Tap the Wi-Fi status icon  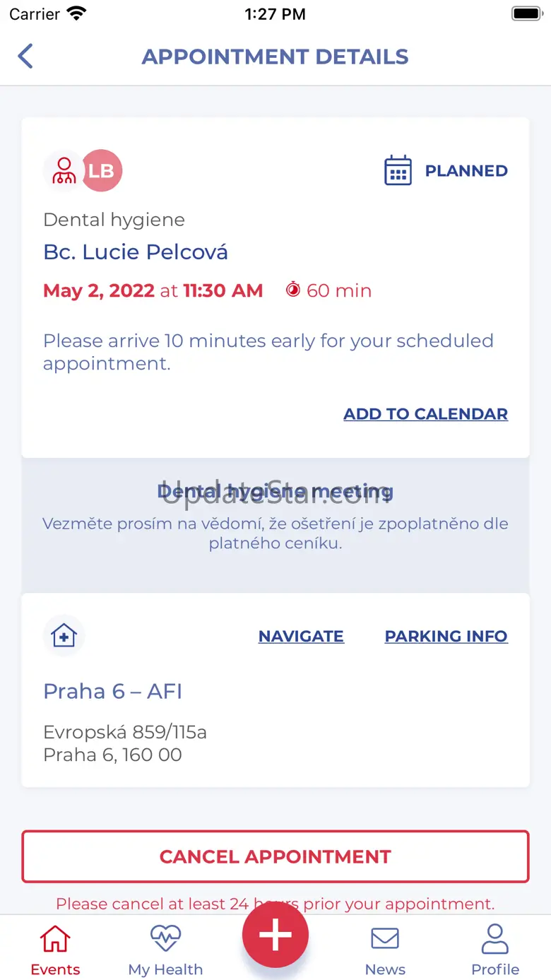click(x=76, y=14)
